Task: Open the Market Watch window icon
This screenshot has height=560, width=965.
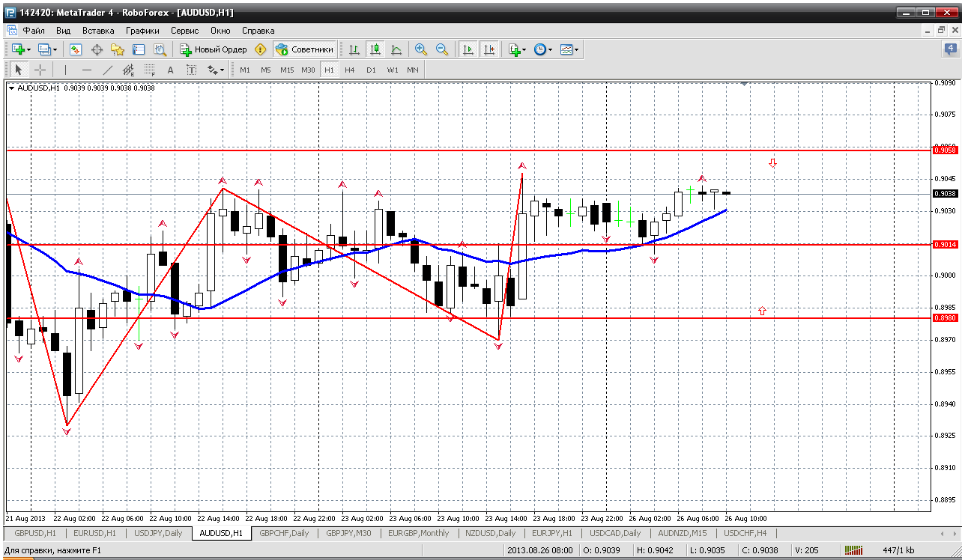Action: (76, 49)
